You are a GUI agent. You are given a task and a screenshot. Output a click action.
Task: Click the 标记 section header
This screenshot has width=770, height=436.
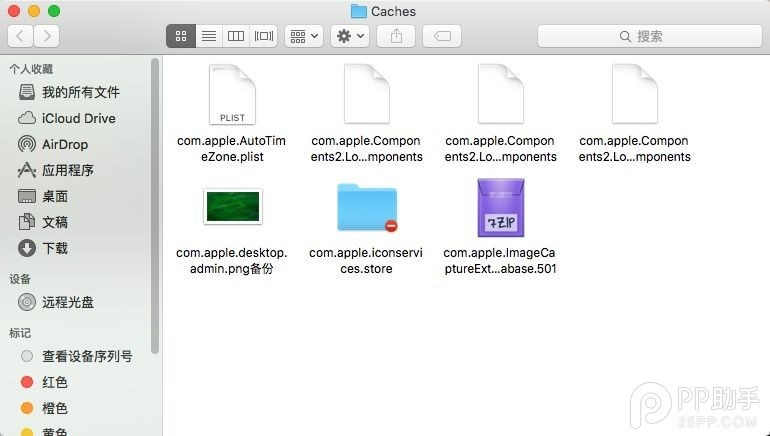[x=20, y=333]
